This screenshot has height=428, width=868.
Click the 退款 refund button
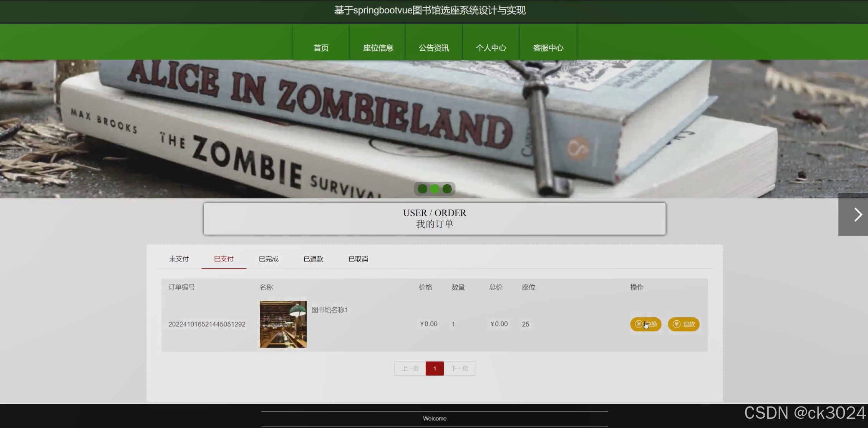[684, 324]
